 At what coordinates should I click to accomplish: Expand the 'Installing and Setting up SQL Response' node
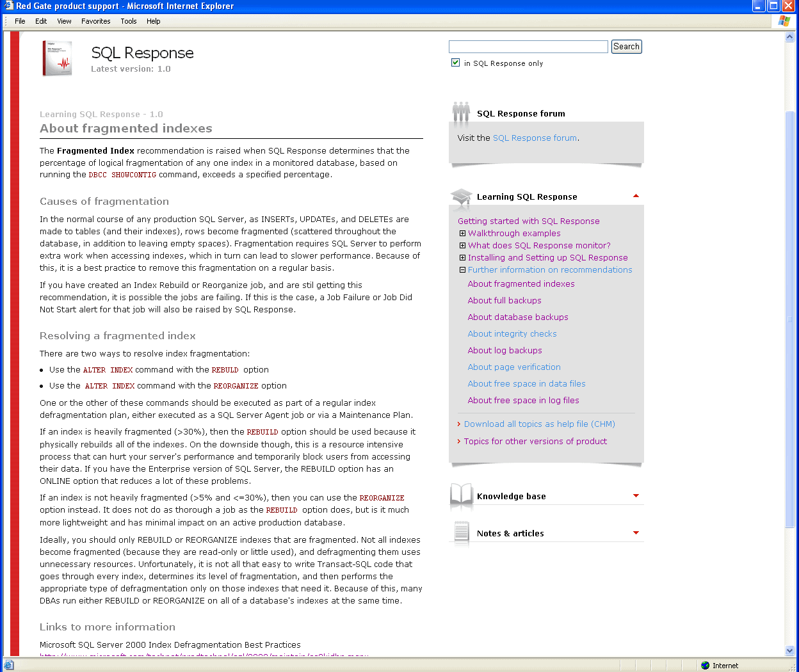462,258
